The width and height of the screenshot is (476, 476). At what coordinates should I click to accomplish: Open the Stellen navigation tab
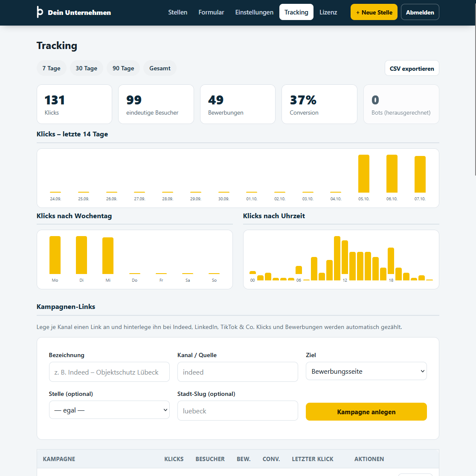[178, 12]
